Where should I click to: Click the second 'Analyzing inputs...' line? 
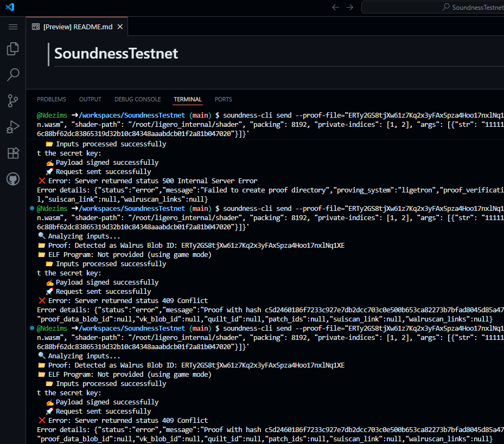tap(79, 356)
